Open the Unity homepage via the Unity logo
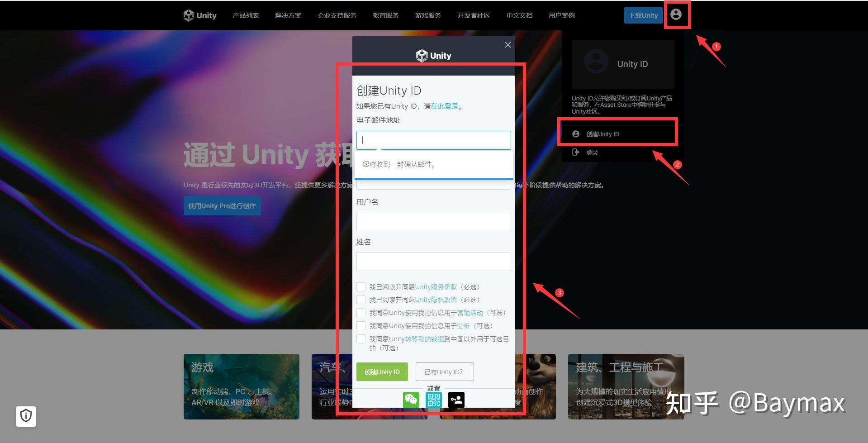The image size is (868, 443). coord(199,15)
